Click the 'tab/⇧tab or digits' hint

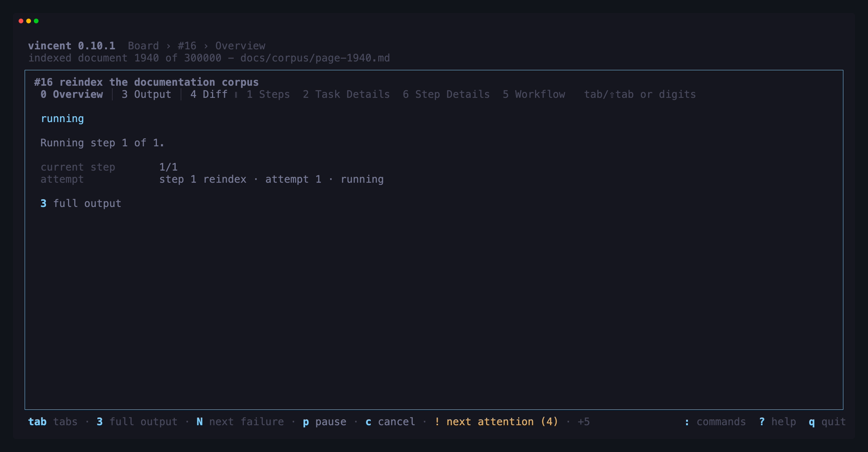pyautogui.click(x=640, y=94)
